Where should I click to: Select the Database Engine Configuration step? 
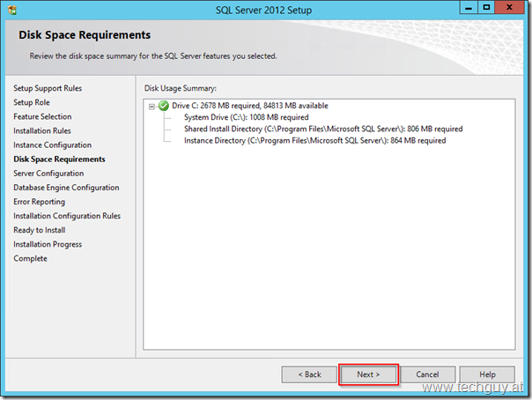[x=66, y=188]
